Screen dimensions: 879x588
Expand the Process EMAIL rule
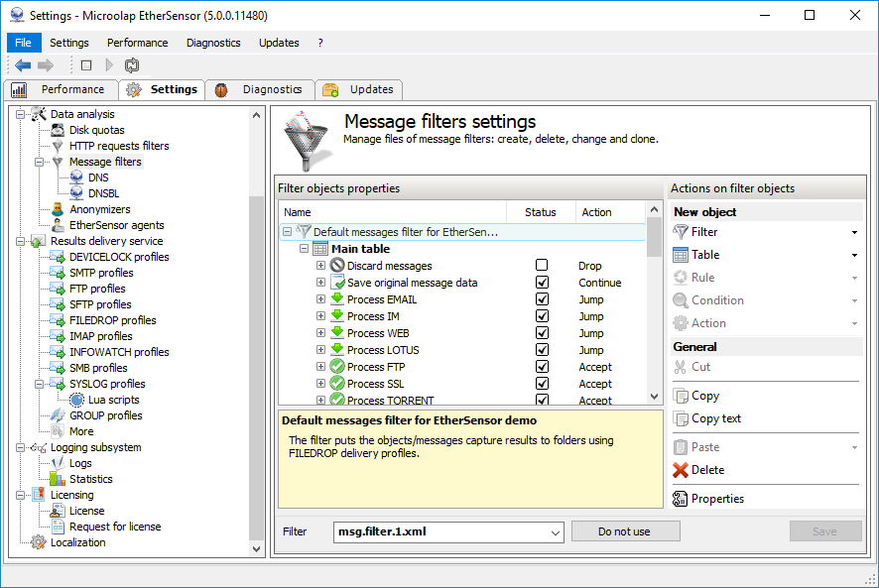click(320, 299)
